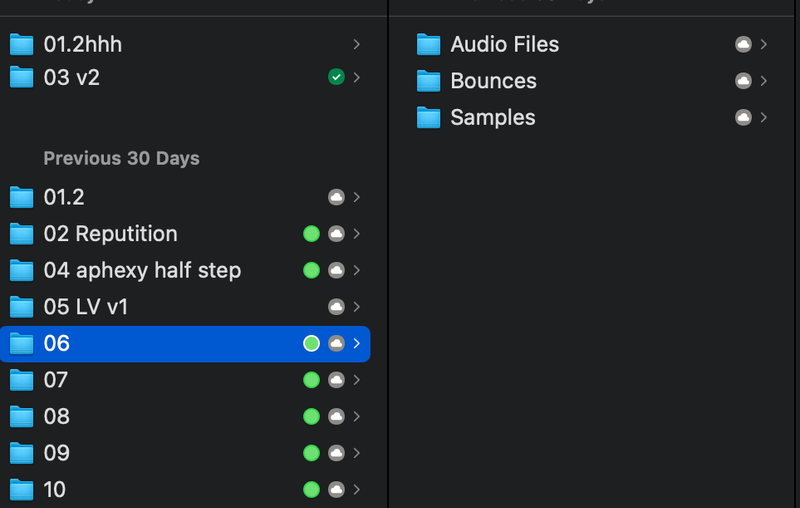
Task: Click the 02 Reputition folder icon
Action: coord(21,234)
